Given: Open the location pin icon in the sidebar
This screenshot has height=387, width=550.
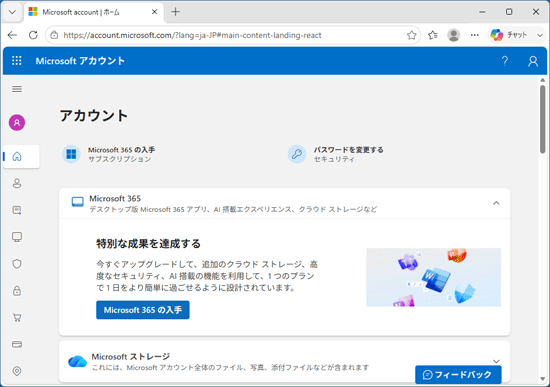Looking at the screenshot, I should (17, 371).
